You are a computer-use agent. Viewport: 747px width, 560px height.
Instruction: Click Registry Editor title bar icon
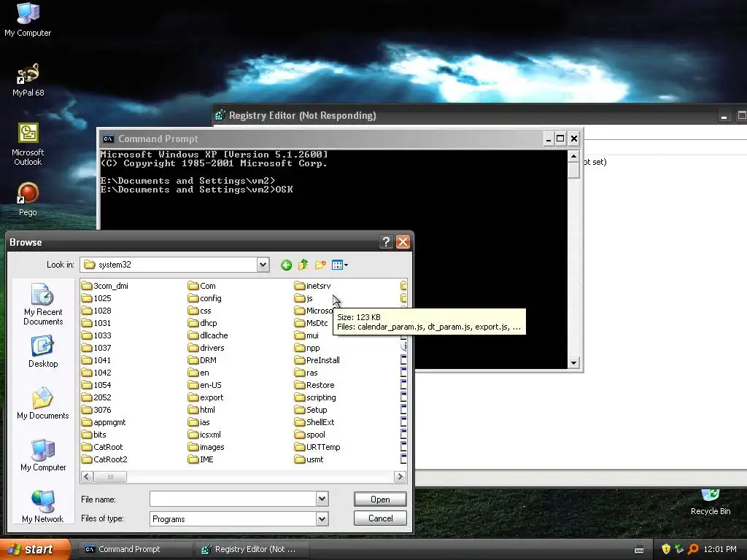pos(220,115)
